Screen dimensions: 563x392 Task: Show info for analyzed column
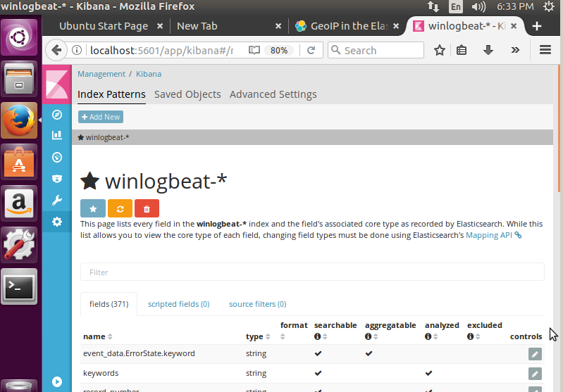[x=428, y=336]
